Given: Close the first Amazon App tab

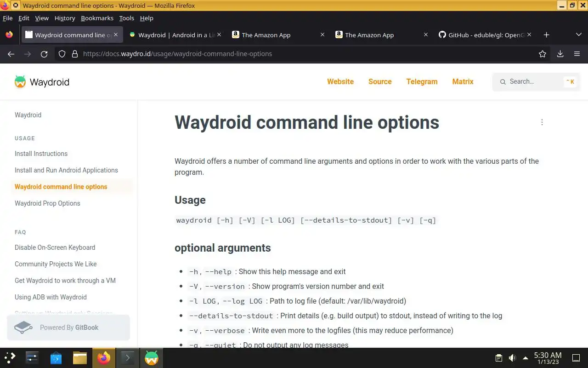Looking at the screenshot, I should tap(322, 34).
